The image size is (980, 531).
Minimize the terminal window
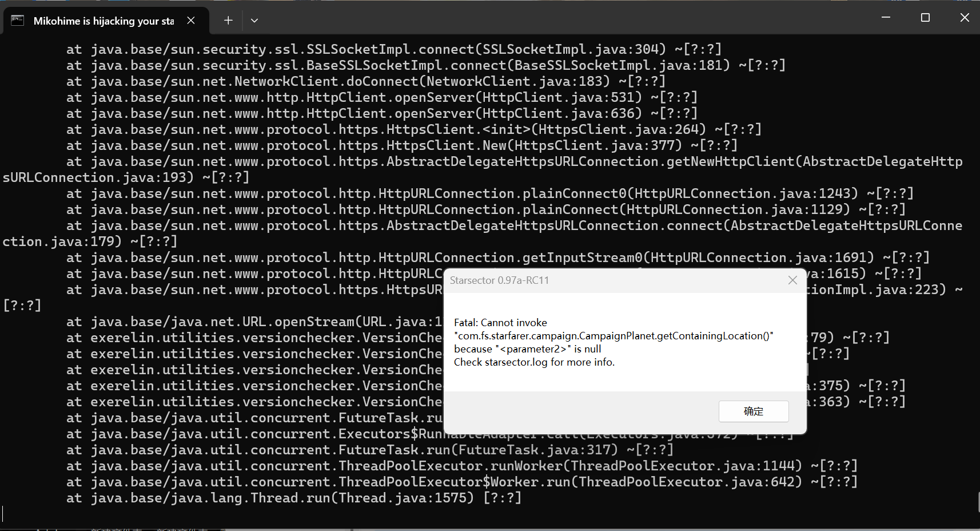point(886,18)
